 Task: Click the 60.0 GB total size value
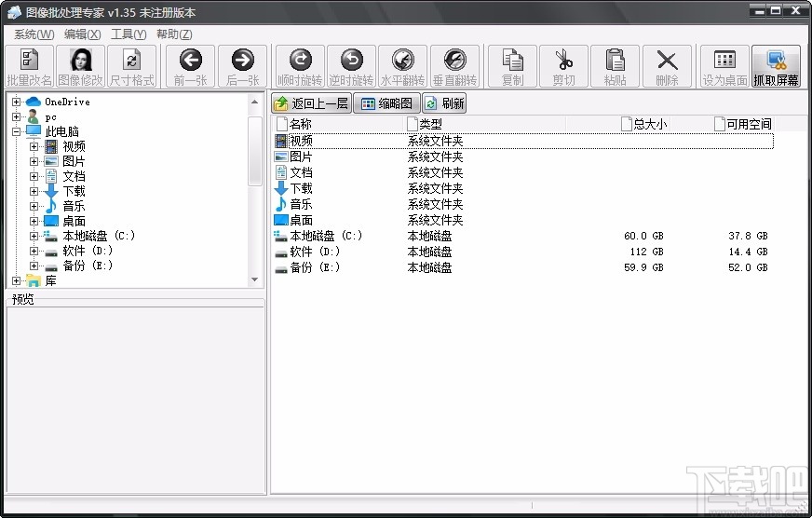tap(643, 237)
